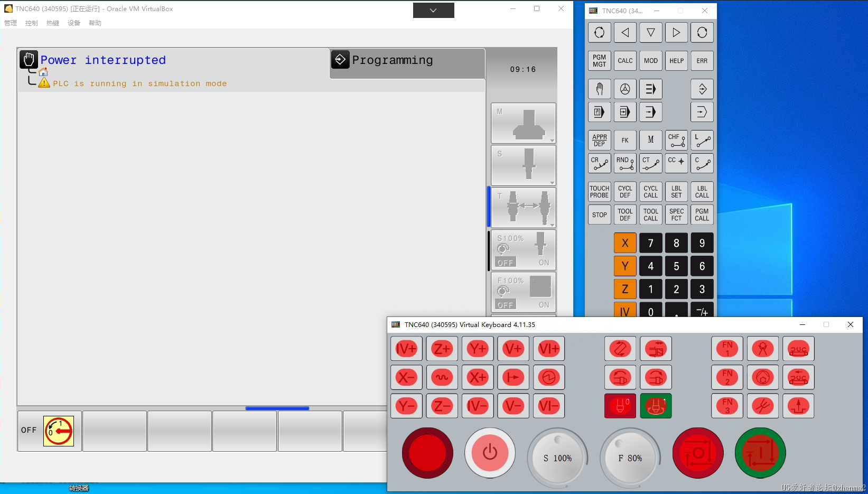Click the second empty soft key

coord(180,431)
